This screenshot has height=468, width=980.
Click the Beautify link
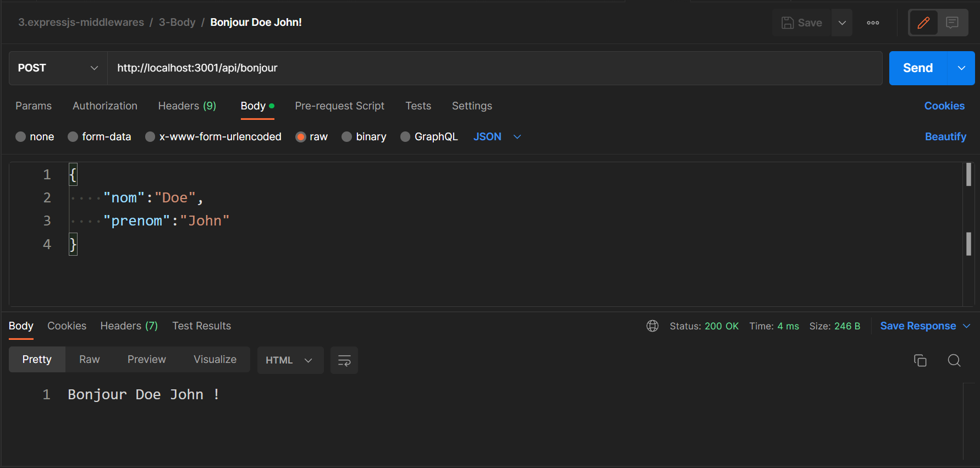945,137
